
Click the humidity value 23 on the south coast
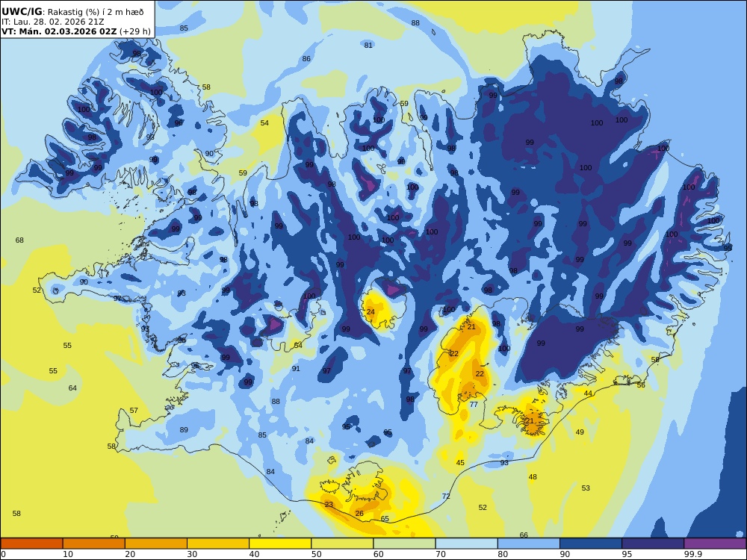329,504
